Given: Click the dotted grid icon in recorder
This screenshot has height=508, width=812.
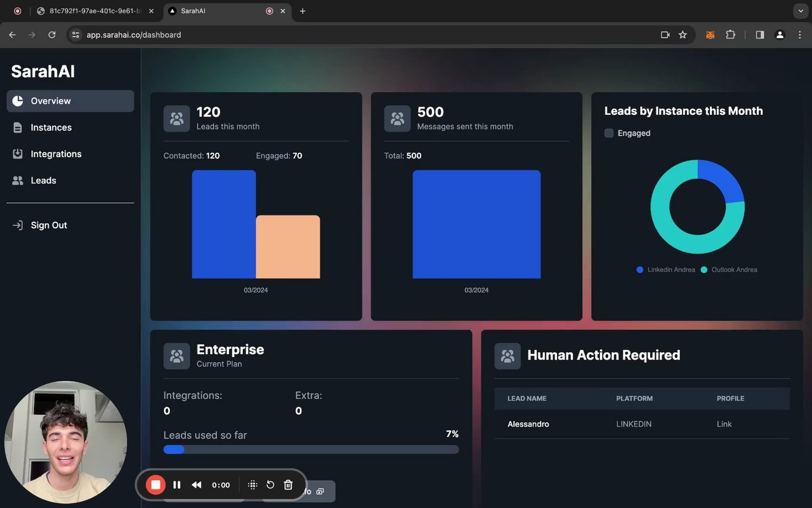Looking at the screenshot, I should click(x=252, y=485).
